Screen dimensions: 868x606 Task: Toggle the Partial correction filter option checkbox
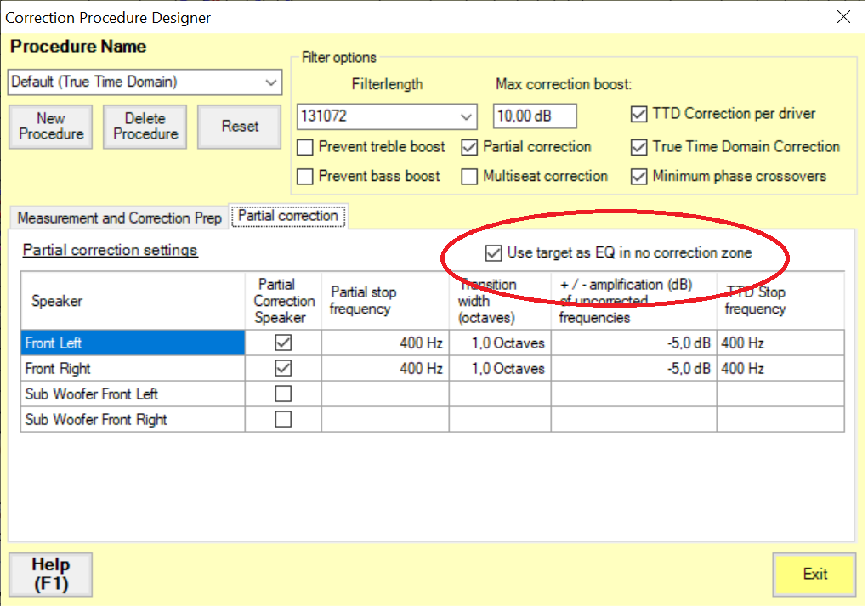click(x=469, y=147)
